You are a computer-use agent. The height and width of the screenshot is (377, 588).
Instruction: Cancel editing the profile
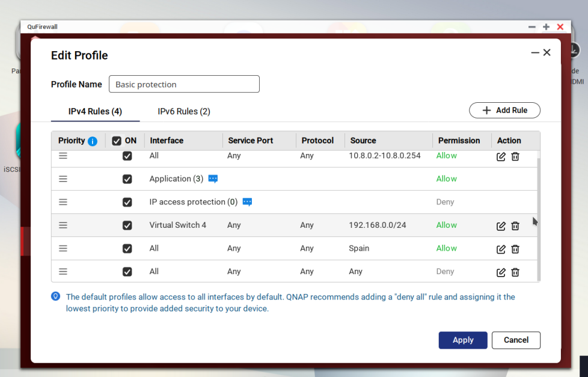(516, 340)
